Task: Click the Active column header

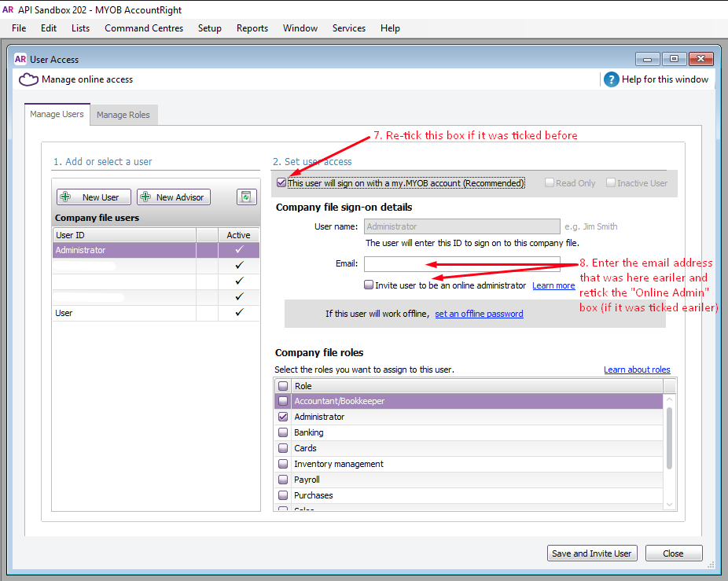Action: click(239, 235)
